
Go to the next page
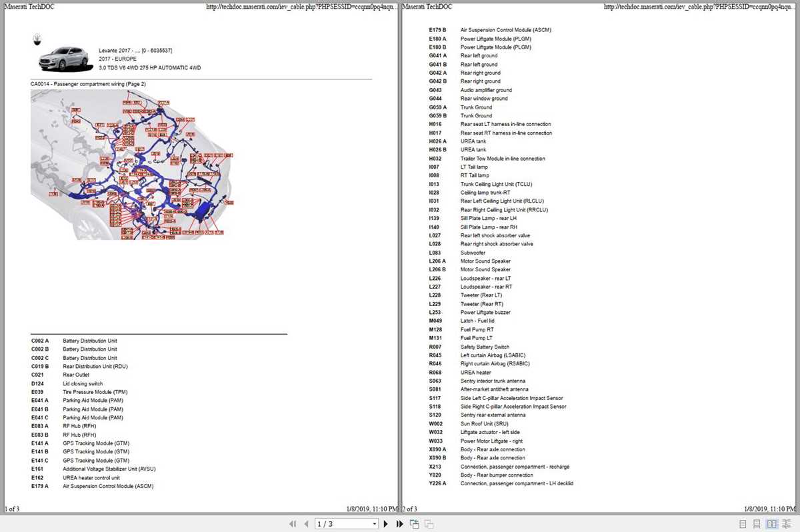tap(385, 524)
